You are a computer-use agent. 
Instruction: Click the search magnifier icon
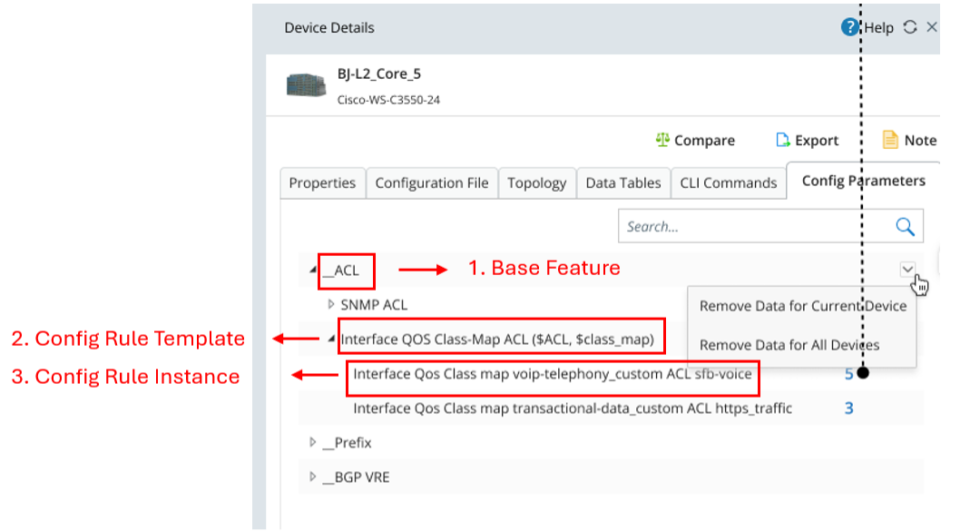pyautogui.click(x=905, y=226)
